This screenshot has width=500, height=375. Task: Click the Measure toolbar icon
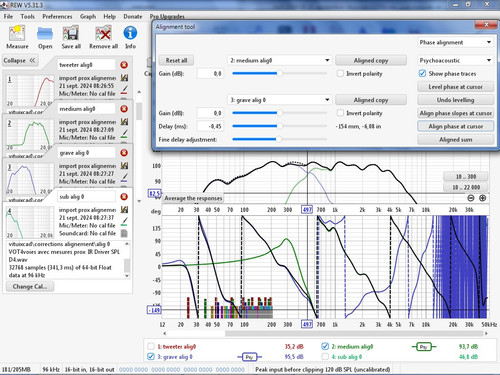click(x=17, y=33)
